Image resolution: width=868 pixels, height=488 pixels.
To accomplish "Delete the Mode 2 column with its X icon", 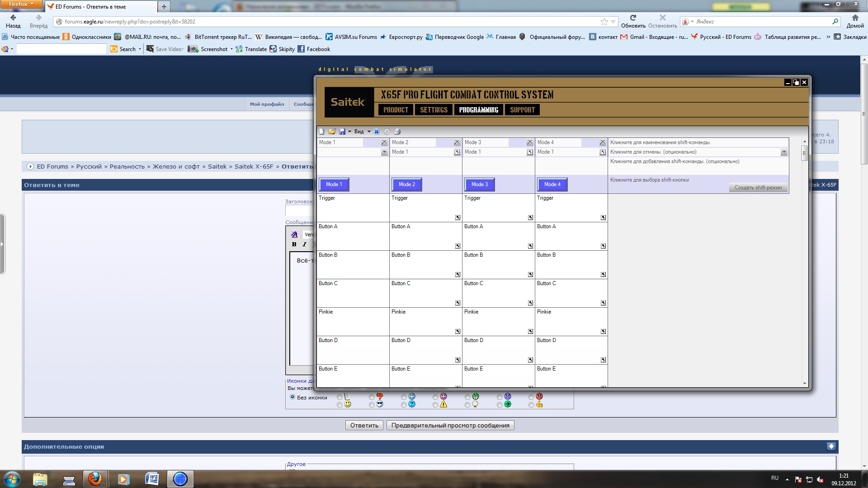I will 457,142.
